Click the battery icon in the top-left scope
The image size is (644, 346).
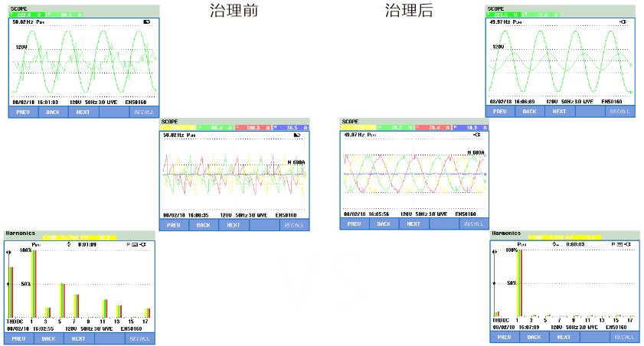coord(147,22)
